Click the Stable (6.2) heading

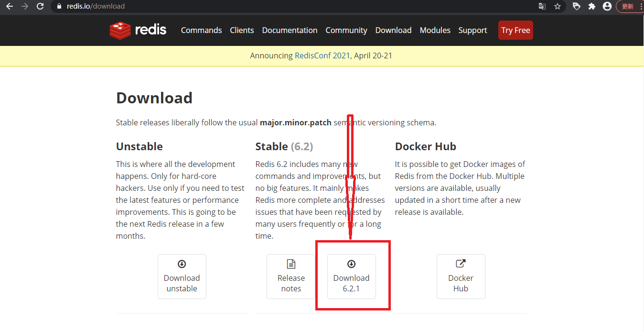tap(284, 146)
